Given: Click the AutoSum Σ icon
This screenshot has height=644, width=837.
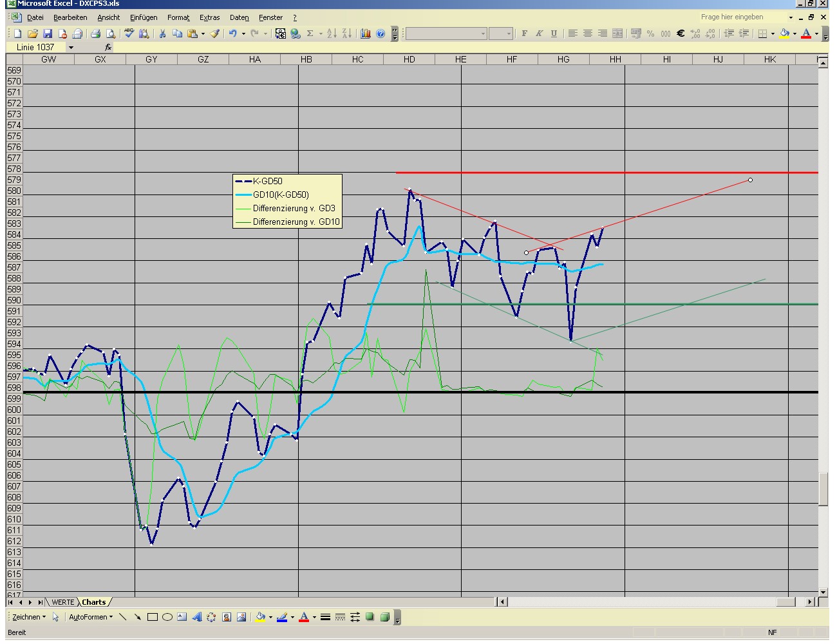Looking at the screenshot, I should (x=310, y=33).
